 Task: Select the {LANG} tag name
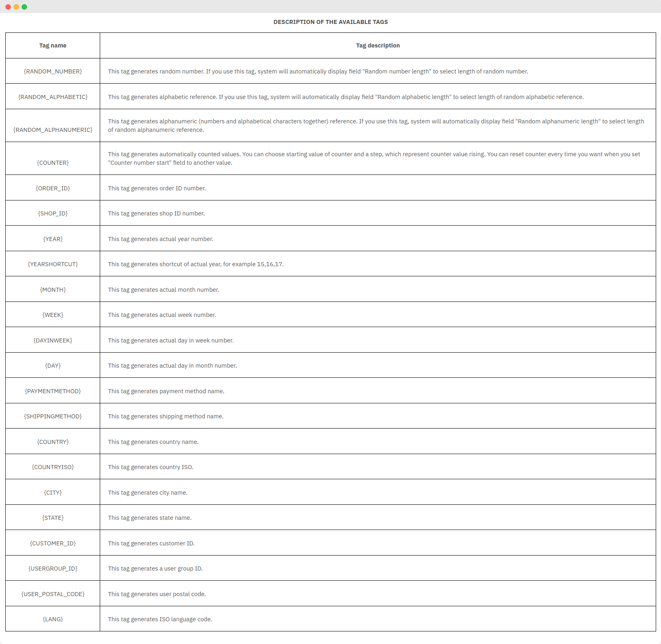(53, 619)
